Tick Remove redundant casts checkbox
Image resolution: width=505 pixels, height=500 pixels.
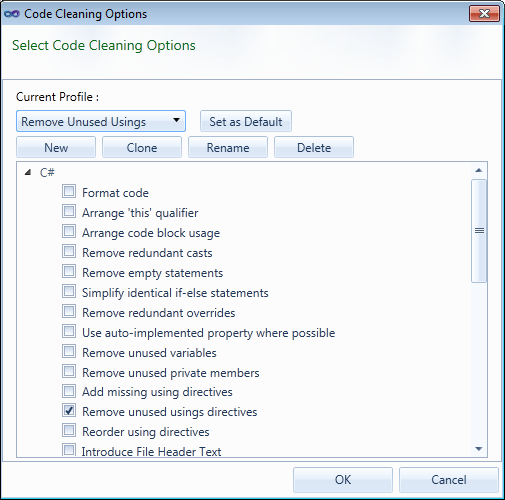69,251
